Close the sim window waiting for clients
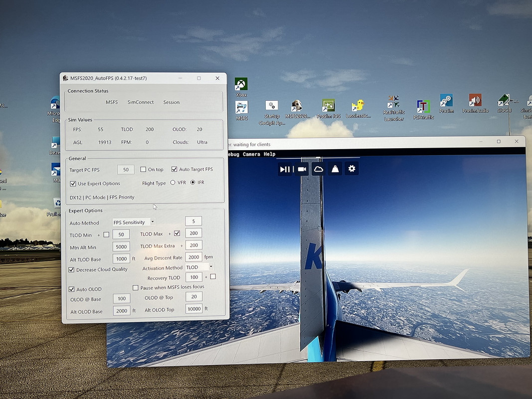The height and width of the screenshot is (399, 532). pos(517,142)
